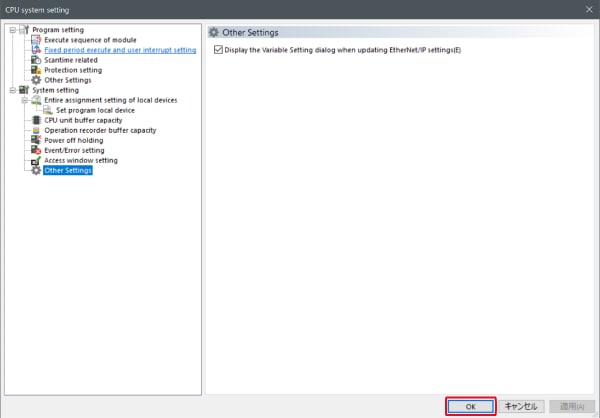Click the CPU unit buffer capacity icon

(x=36, y=120)
